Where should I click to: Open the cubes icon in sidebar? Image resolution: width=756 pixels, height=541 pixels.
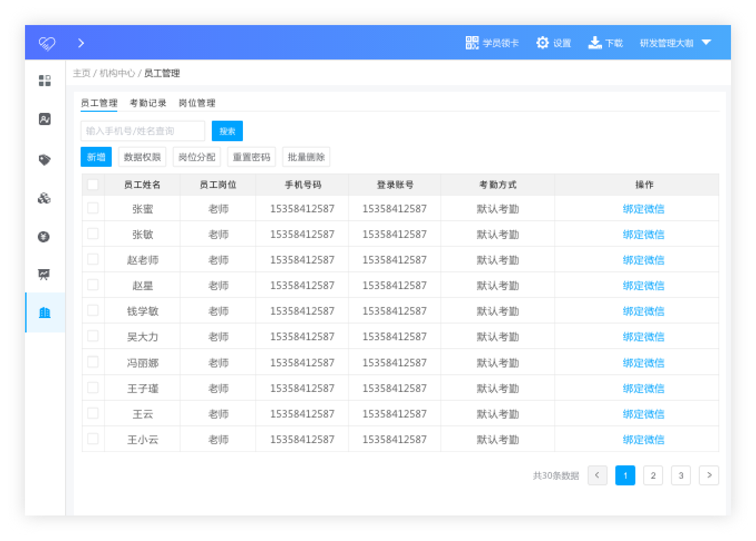click(x=44, y=198)
